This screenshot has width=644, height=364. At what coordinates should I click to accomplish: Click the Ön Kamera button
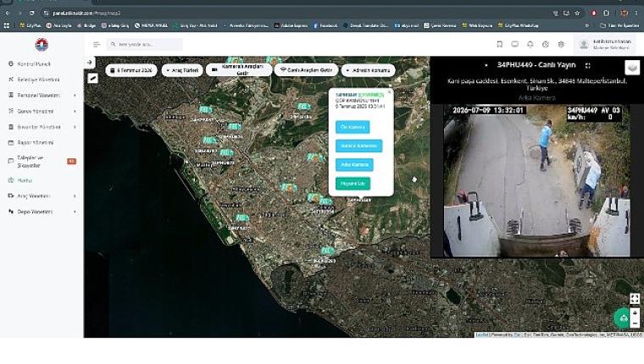(x=353, y=127)
